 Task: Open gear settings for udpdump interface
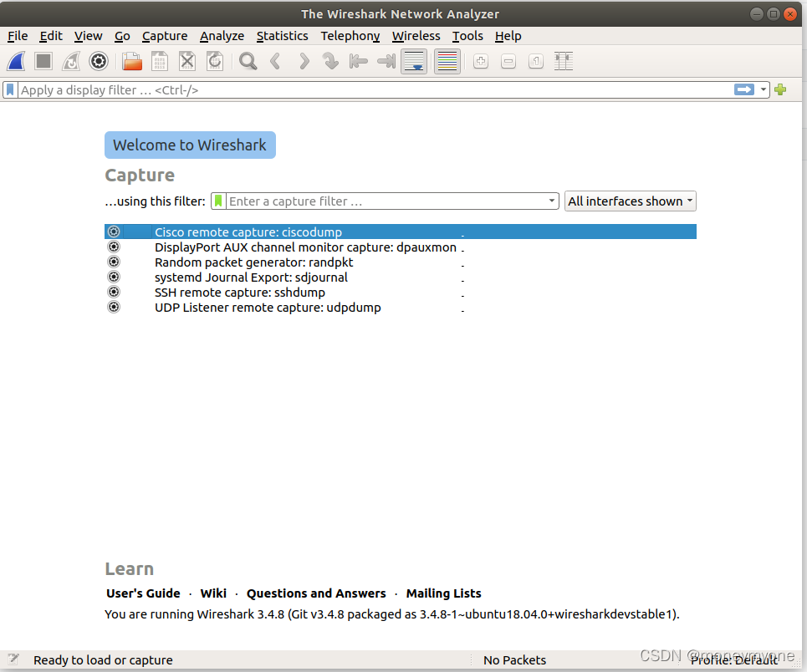tap(114, 308)
